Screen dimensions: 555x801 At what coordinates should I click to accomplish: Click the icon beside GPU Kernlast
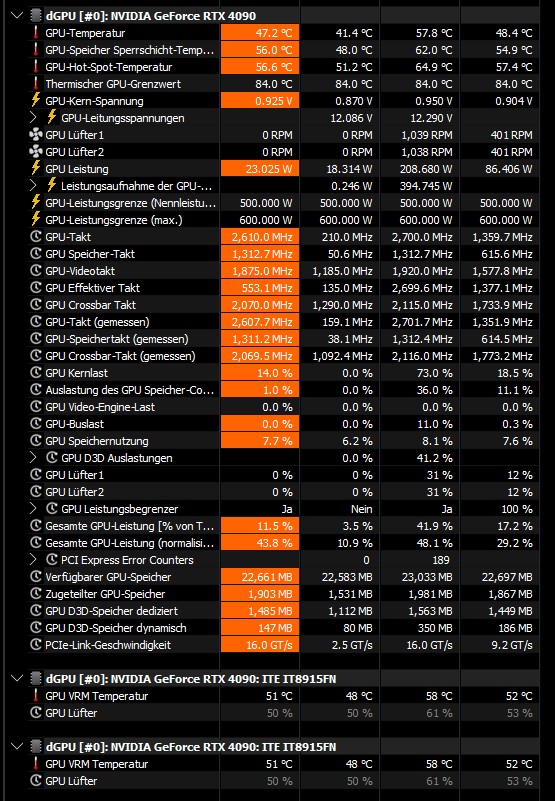36,372
